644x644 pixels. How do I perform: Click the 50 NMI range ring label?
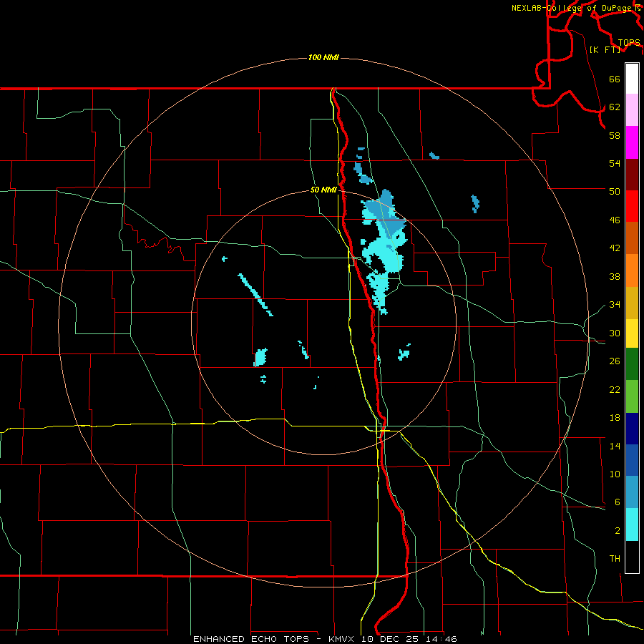click(323, 190)
